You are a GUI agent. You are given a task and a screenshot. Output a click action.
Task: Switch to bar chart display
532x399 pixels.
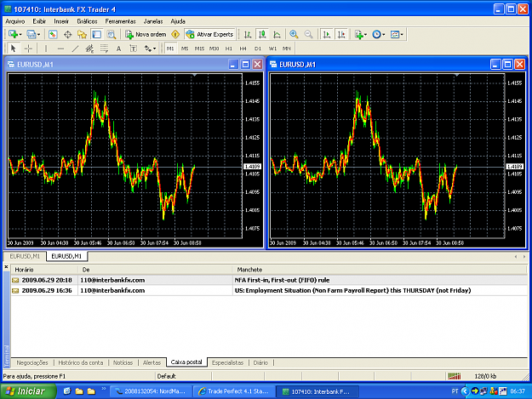coord(248,34)
